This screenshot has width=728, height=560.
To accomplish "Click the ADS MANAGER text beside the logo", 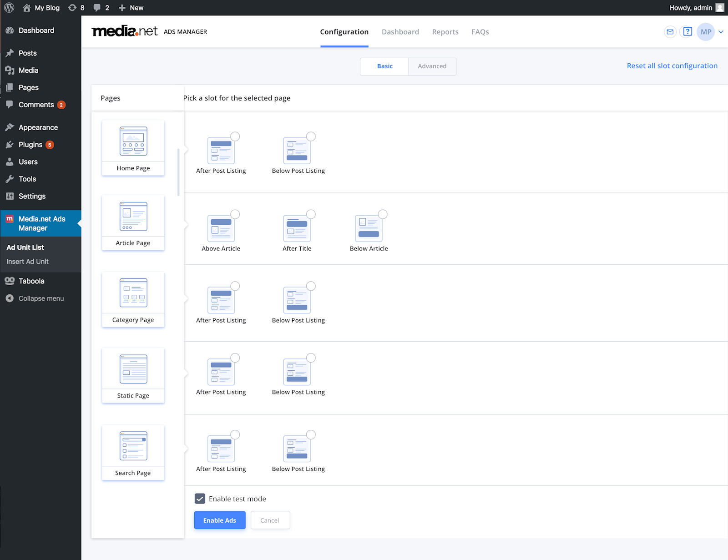I will [x=185, y=32].
